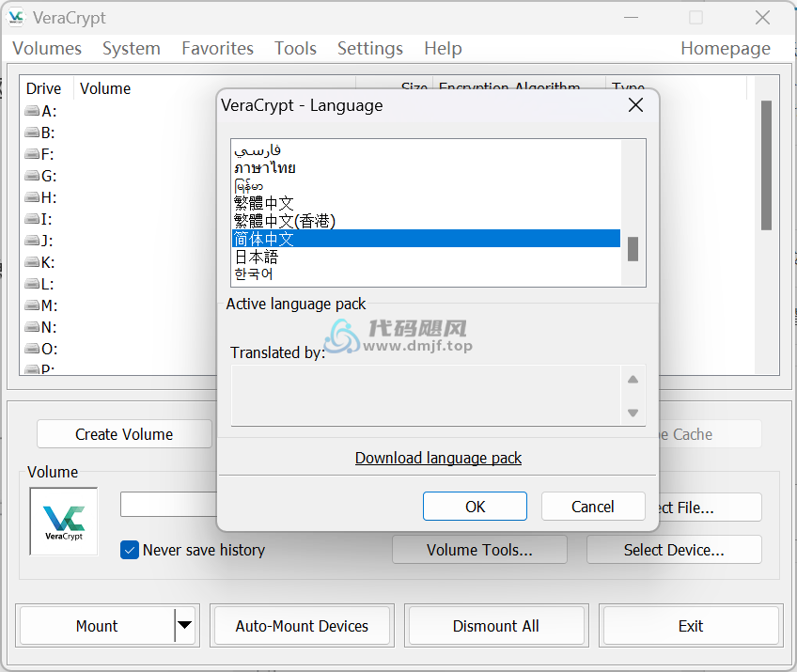Select فارسي in language list
This screenshot has width=797, height=672.
point(426,149)
